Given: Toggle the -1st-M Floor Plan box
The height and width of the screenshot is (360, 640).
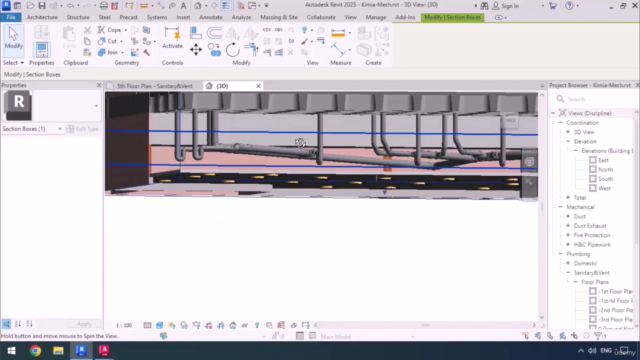Looking at the screenshot, I should click(593, 301).
